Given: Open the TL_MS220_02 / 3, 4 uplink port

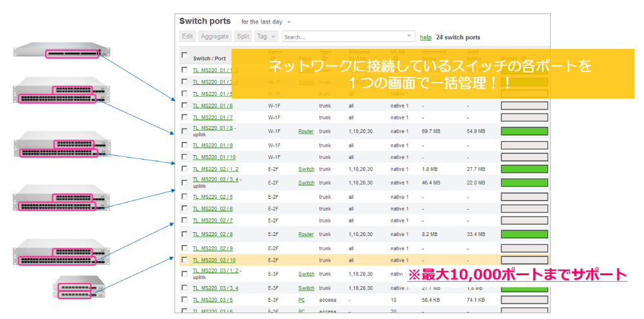Looking at the screenshot, I should (x=216, y=179).
